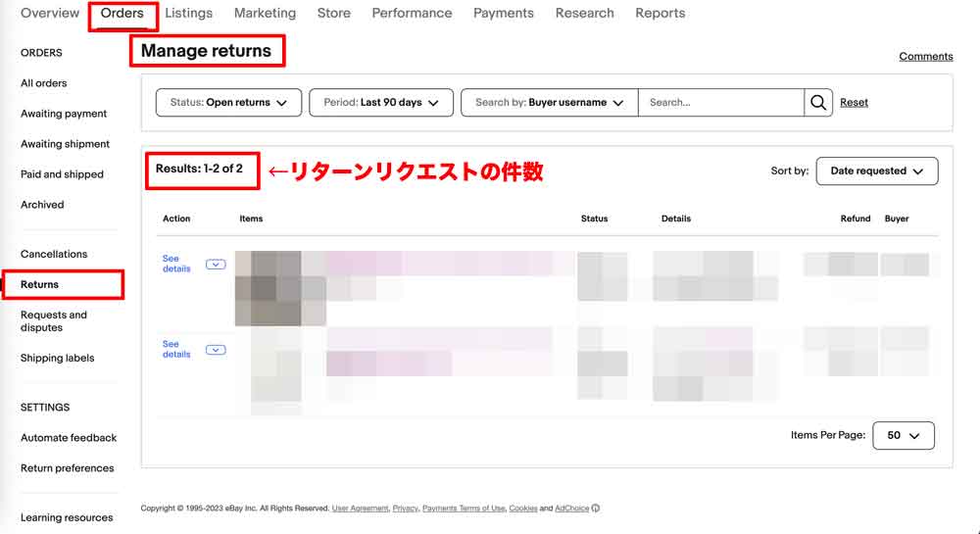980x534 pixels.
Task: Open All orders in sidebar
Action: tap(44, 83)
